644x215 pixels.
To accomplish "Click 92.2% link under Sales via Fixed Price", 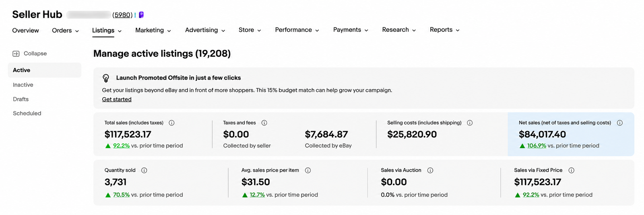I will (531, 195).
